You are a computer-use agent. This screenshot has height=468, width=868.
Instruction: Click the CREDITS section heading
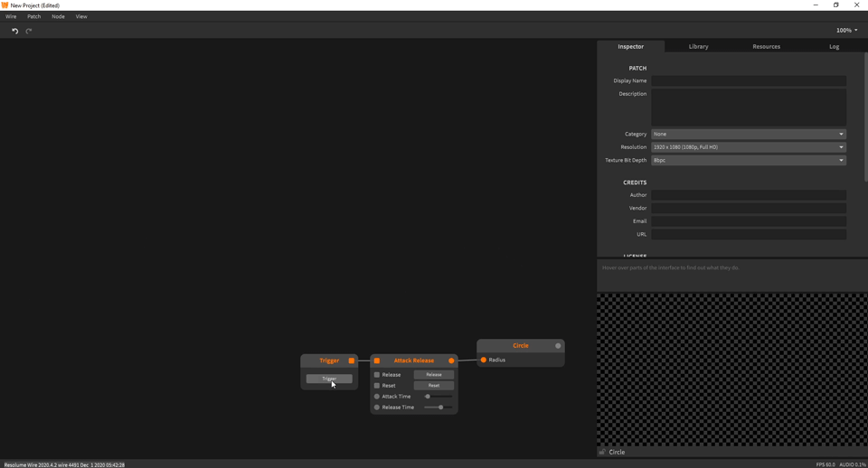[635, 183]
